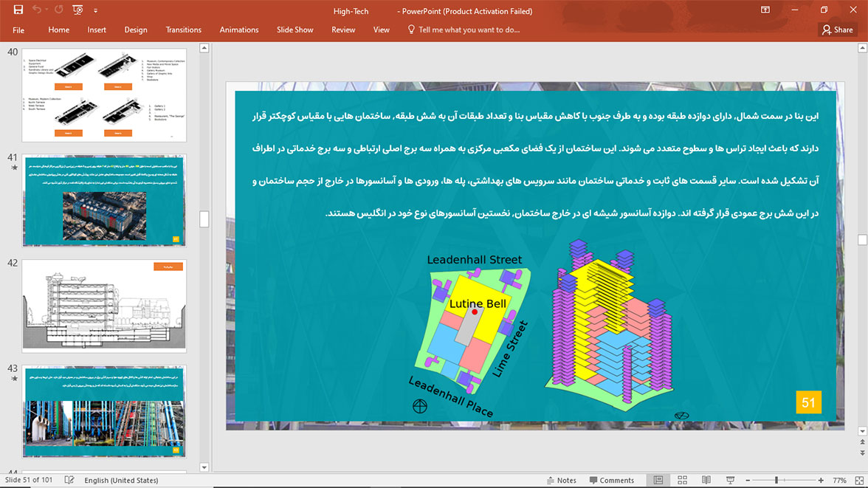Select slide 43 thumbnail

(104, 411)
